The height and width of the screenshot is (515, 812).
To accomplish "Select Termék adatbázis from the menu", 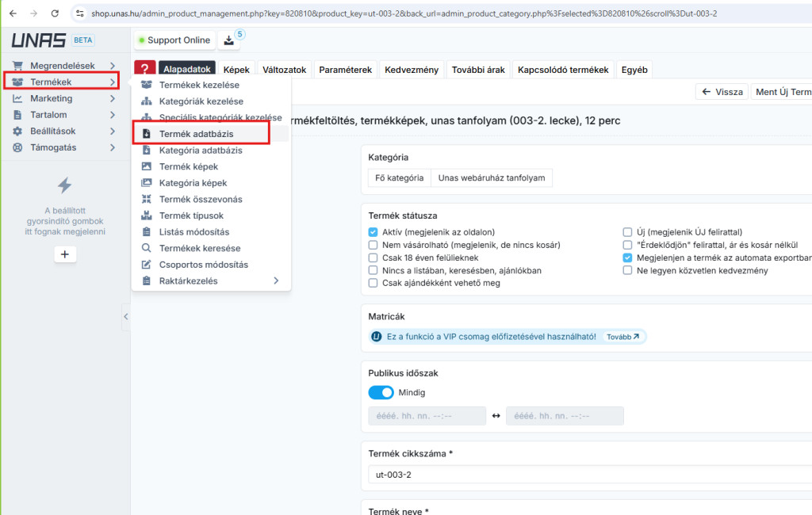I will [x=196, y=134].
